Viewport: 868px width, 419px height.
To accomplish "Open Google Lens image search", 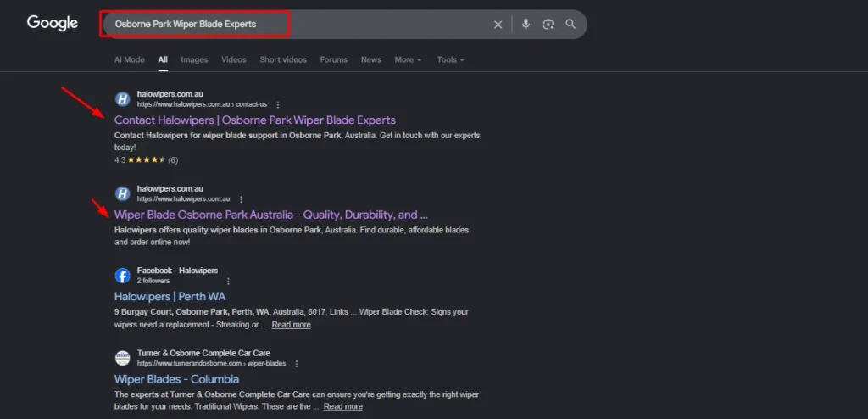I will [x=548, y=25].
